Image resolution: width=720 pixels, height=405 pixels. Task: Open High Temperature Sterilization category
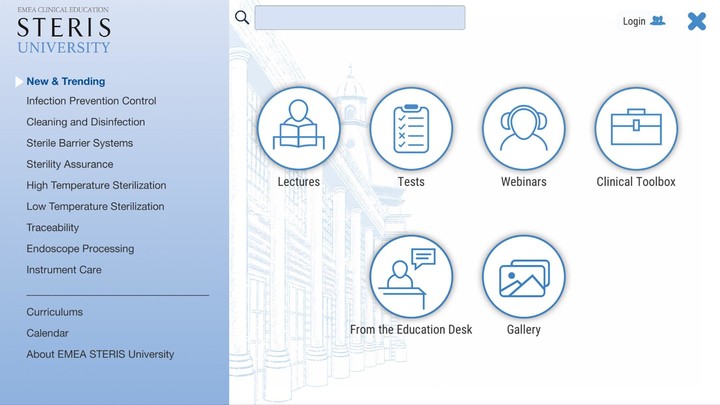pyautogui.click(x=96, y=185)
